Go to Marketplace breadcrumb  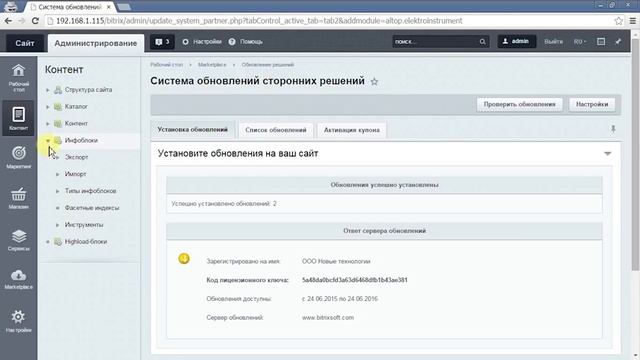point(212,64)
